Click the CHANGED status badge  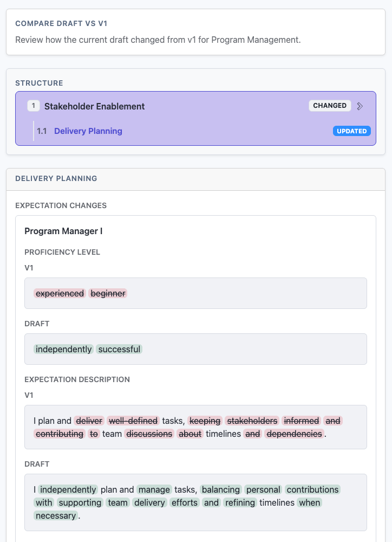click(x=330, y=106)
